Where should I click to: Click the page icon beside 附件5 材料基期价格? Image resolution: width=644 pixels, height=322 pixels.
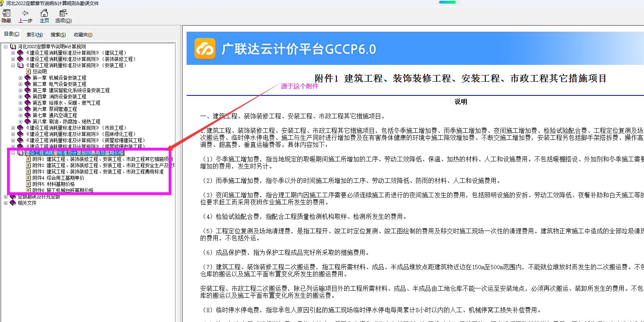[28, 184]
